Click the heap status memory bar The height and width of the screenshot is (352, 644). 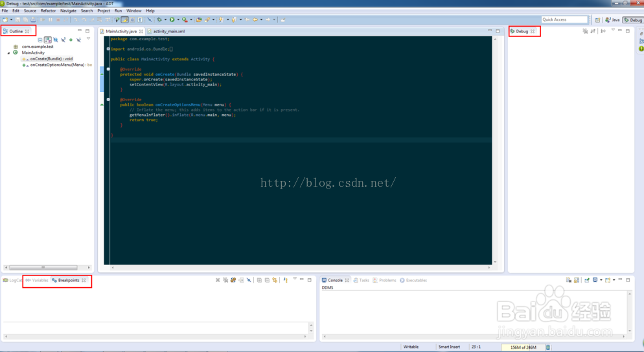(523, 347)
